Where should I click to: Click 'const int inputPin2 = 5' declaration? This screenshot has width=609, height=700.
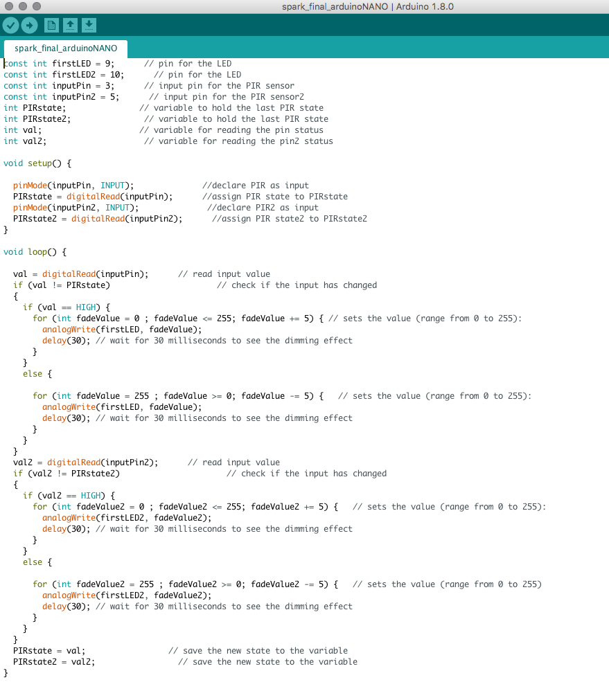[x=64, y=97]
